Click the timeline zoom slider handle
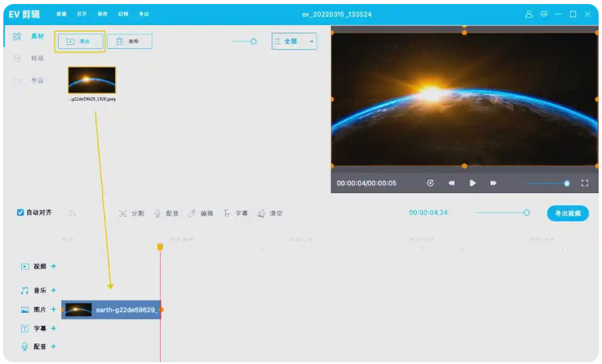The width and height of the screenshot is (602, 364). (526, 213)
